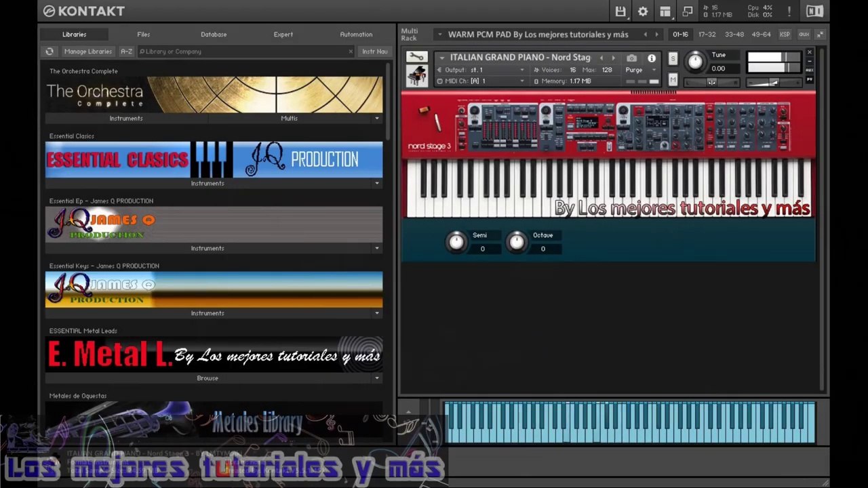868x488 pixels.
Task: Expand Essential Ep library options arrow
Action: [x=377, y=249]
